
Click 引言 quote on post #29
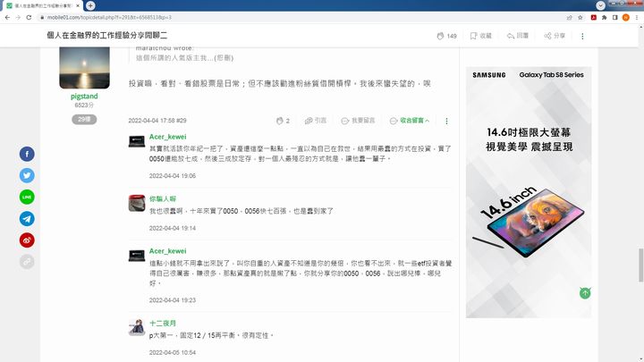(x=316, y=121)
